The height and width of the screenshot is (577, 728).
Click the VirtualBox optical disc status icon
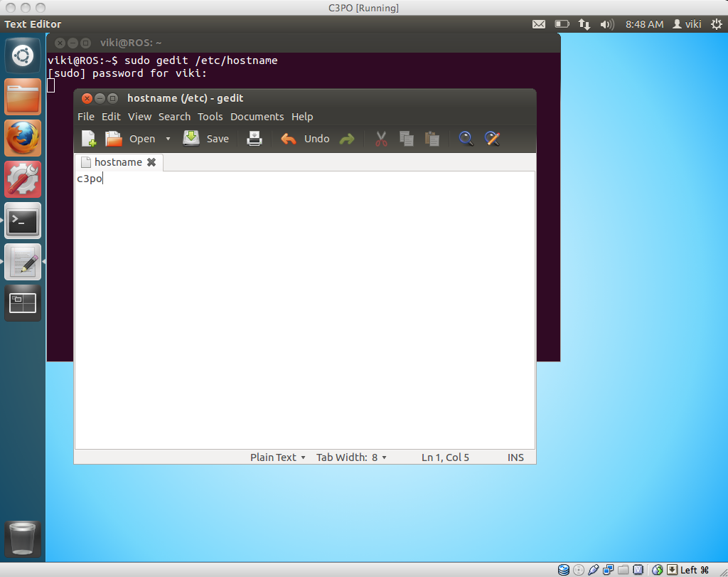click(x=579, y=570)
